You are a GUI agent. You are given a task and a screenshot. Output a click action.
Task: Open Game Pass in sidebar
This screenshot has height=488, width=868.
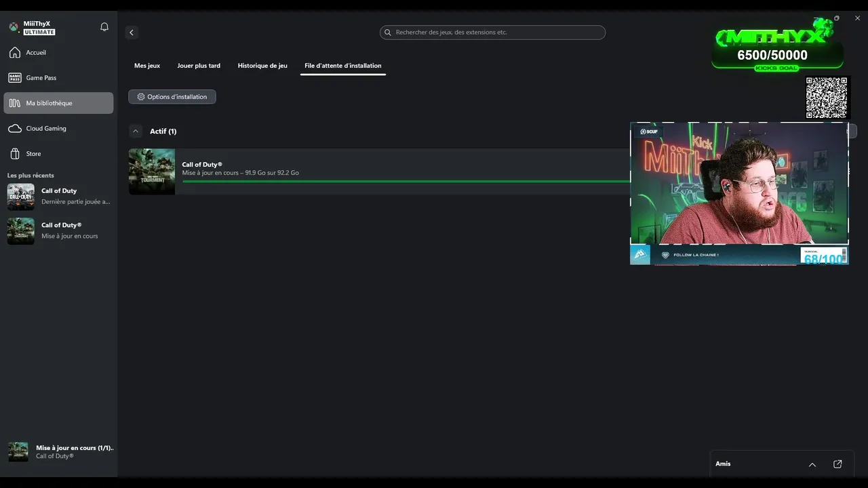(58, 78)
